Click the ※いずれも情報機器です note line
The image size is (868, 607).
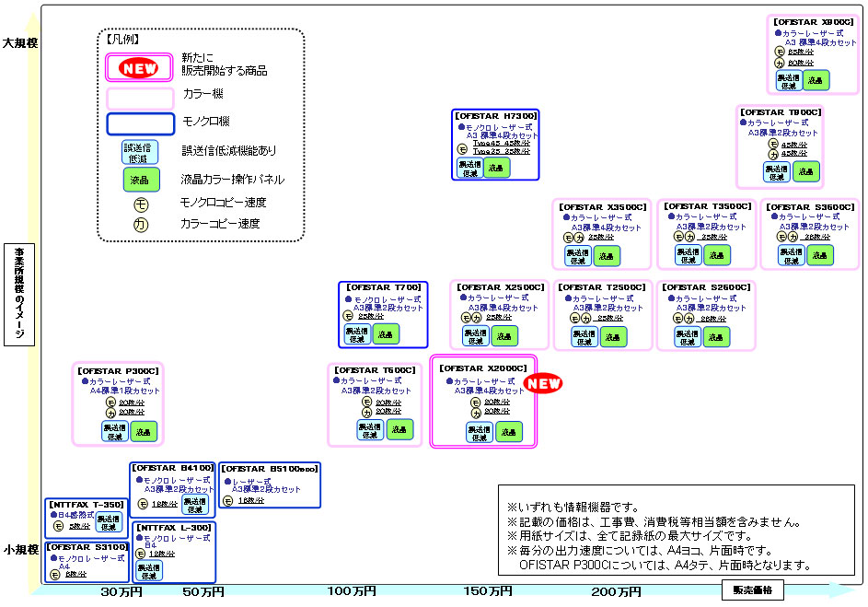click(x=573, y=507)
